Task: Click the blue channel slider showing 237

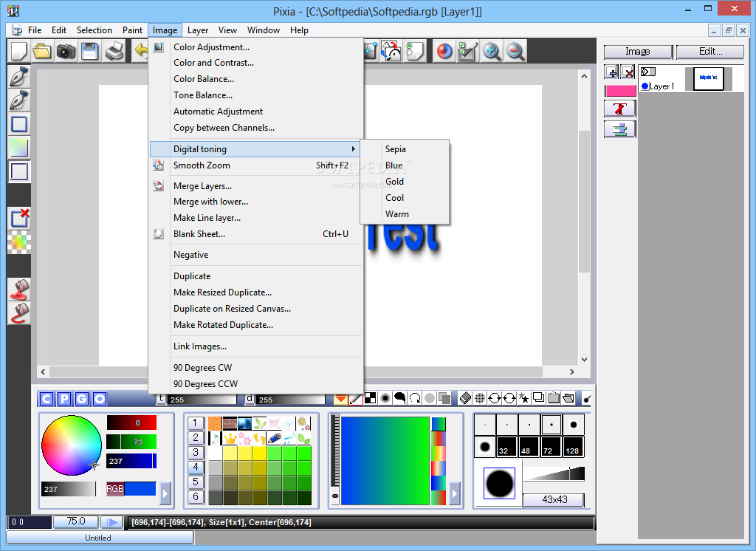Action: point(131,461)
